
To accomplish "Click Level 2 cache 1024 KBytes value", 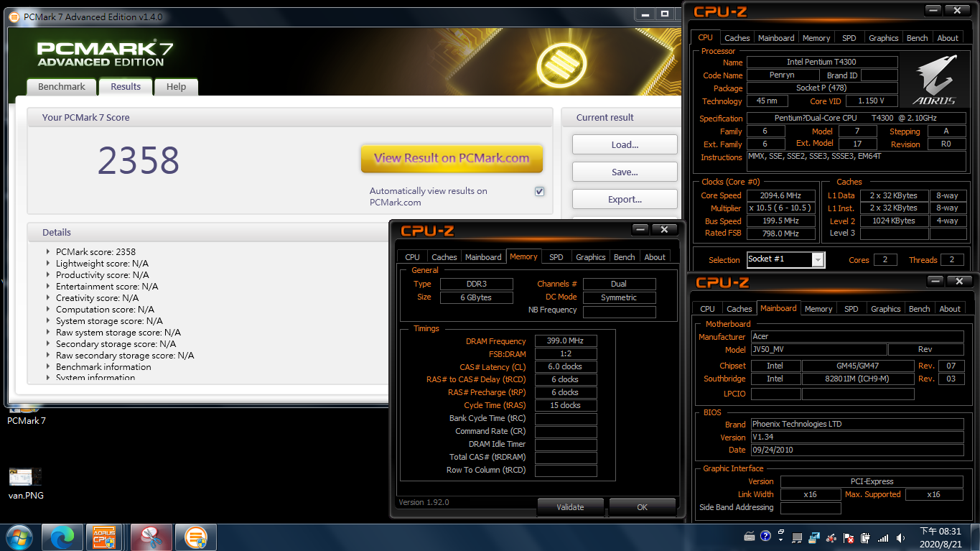I will click(x=894, y=221).
